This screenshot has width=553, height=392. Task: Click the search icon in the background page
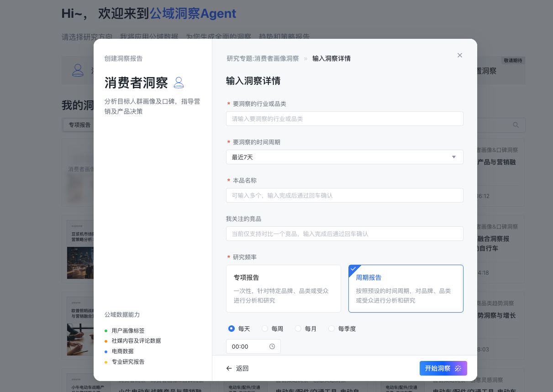[x=516, y=125]
